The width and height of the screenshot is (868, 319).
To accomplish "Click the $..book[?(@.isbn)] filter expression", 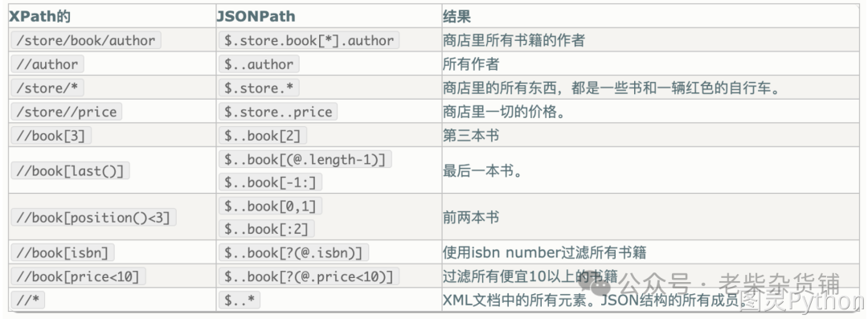I will [x=294, y=252].
